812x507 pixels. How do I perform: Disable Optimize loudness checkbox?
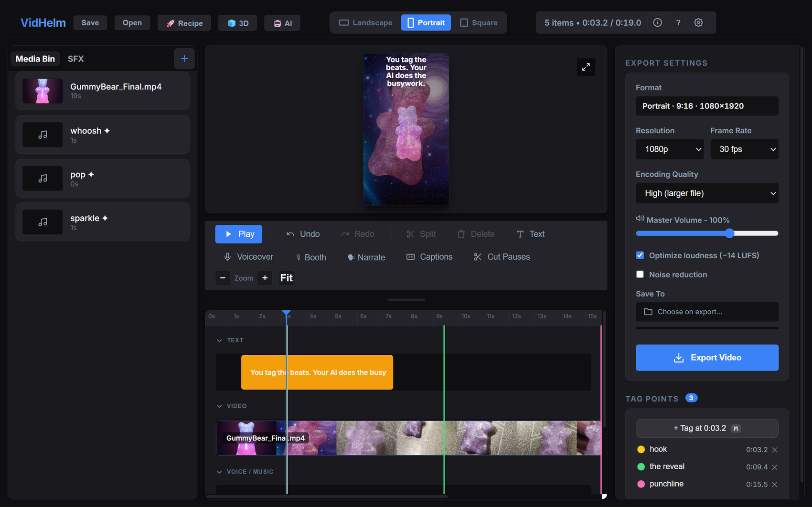tap(640, 255)
